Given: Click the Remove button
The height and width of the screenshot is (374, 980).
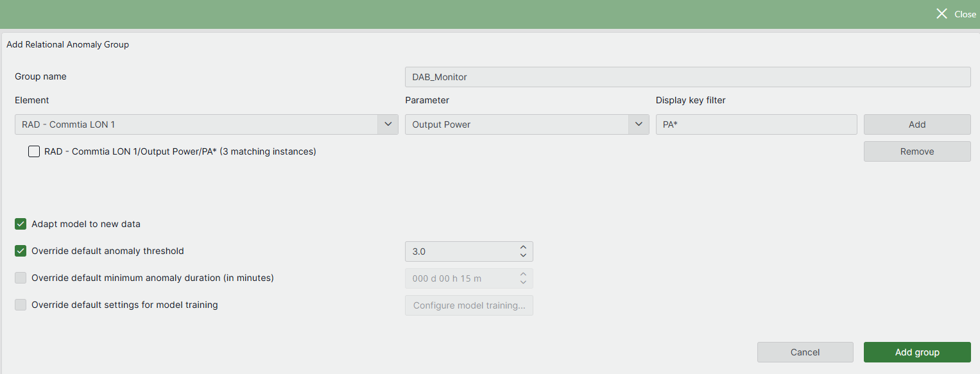Looking at the screenshot, I should click(916, 151).
